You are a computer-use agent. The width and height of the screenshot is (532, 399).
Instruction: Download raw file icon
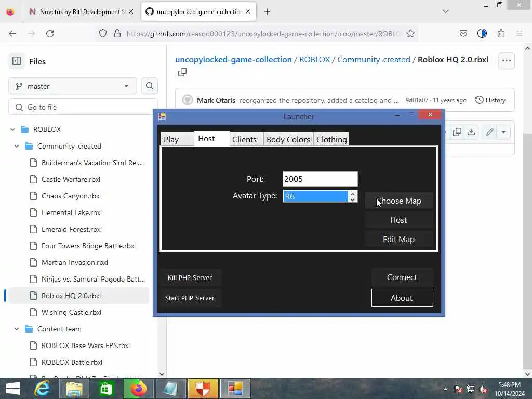pos(471,132)
